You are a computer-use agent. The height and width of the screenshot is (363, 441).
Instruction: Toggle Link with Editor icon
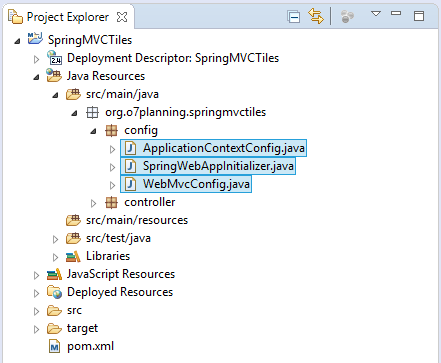[315, 16]
